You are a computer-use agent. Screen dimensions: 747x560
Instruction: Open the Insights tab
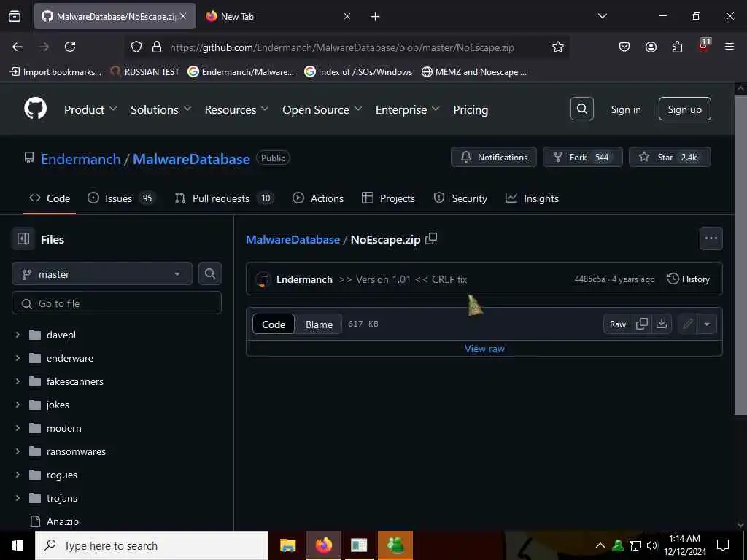[532, 198]
